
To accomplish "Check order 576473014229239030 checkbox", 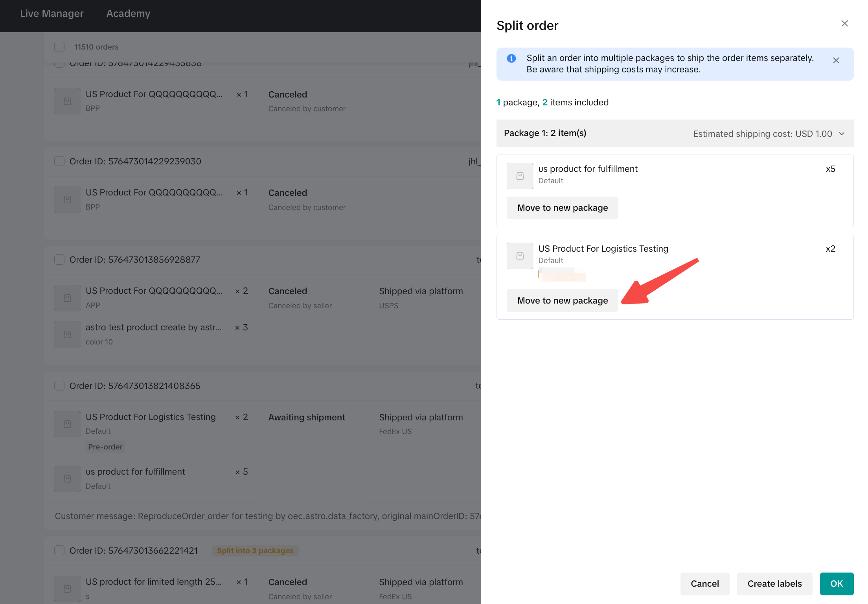I will coord(59,161).
